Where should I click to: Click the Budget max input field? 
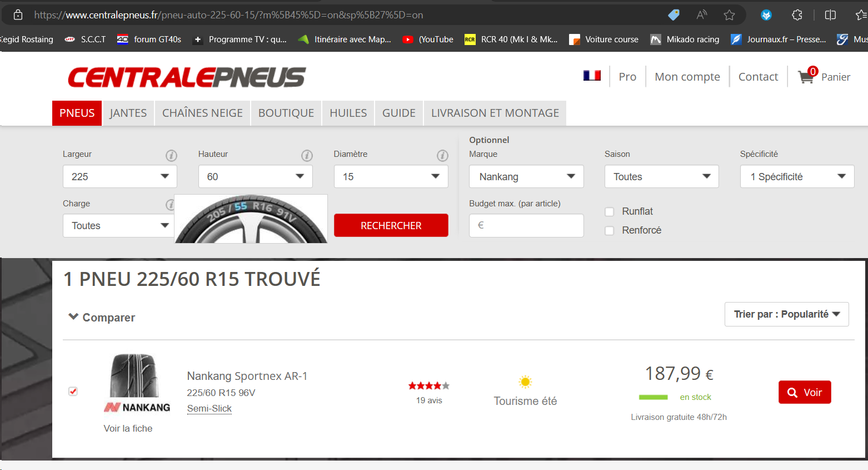coord(526,225)
